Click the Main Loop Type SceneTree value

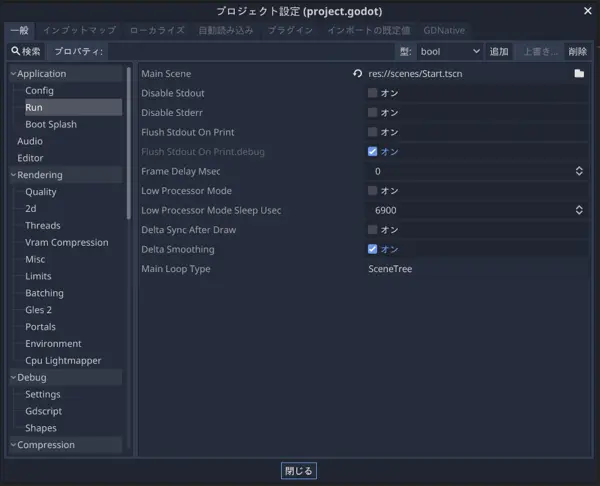390,269
